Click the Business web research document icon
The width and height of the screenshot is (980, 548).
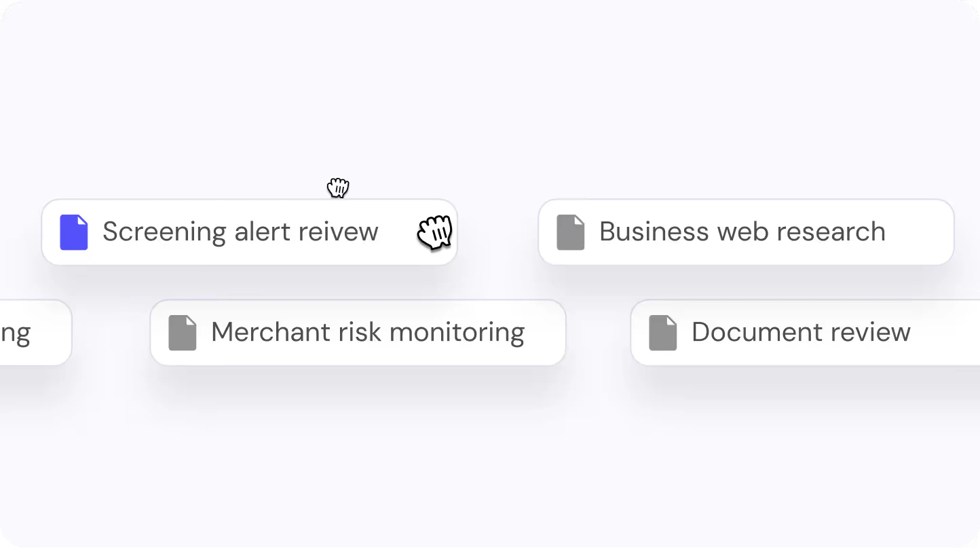point(571,232)
